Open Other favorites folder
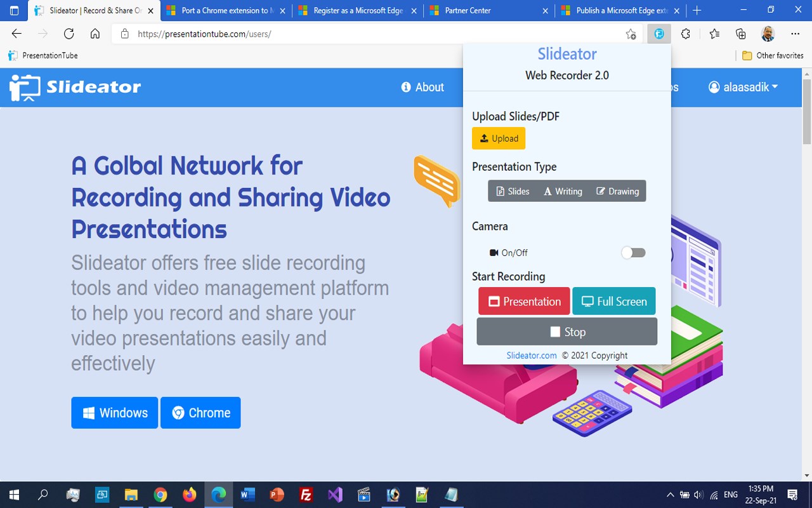The width and height of the screenshot is (812, 508). pyautogui.click(x=773, y=56)
